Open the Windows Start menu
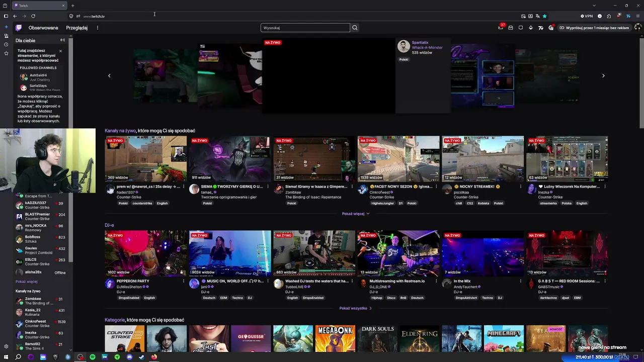Image resolution: width=644 pixels, height=362 pixels. tap(6, 357)
